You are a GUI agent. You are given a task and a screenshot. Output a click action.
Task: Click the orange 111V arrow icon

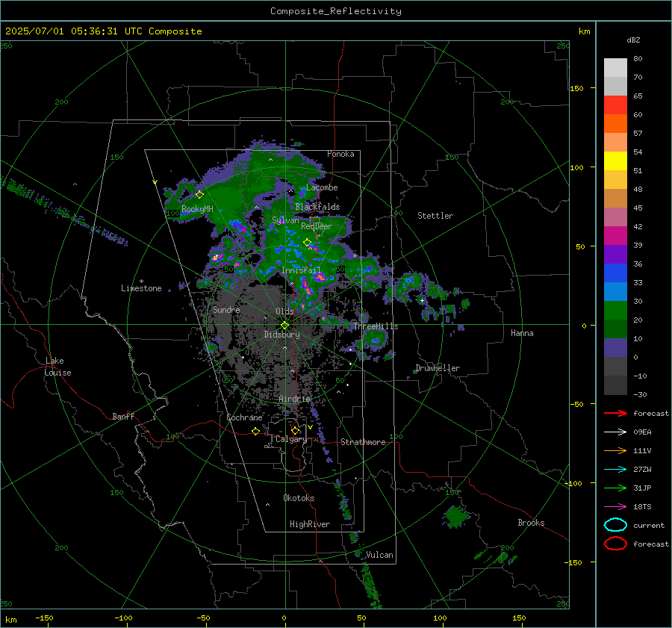pos(615,450)
